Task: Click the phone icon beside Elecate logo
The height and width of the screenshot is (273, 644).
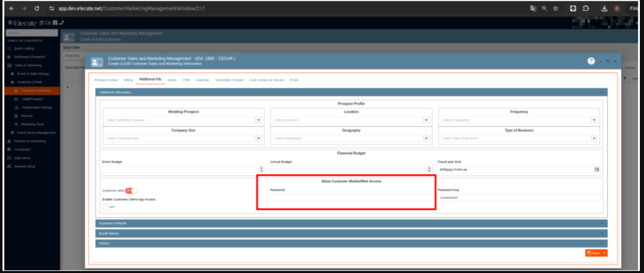Action: [x=62, y=23]
